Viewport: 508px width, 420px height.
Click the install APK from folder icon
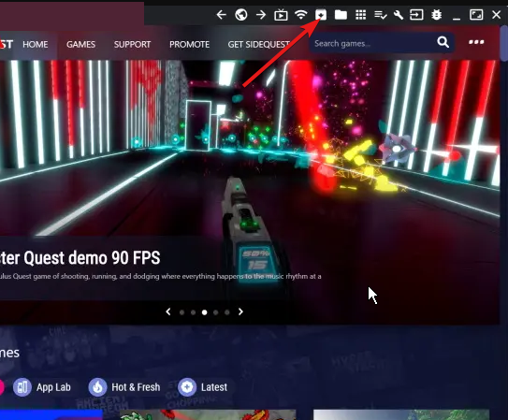321,15
